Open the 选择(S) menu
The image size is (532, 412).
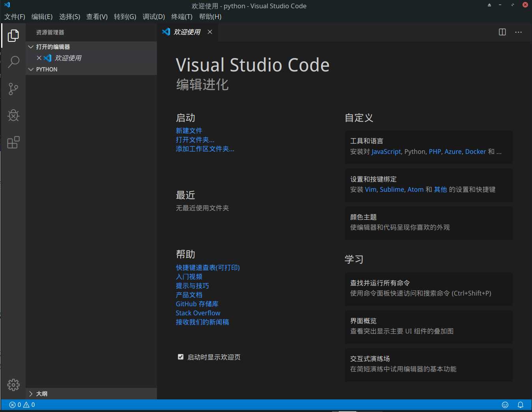point(69,17)
